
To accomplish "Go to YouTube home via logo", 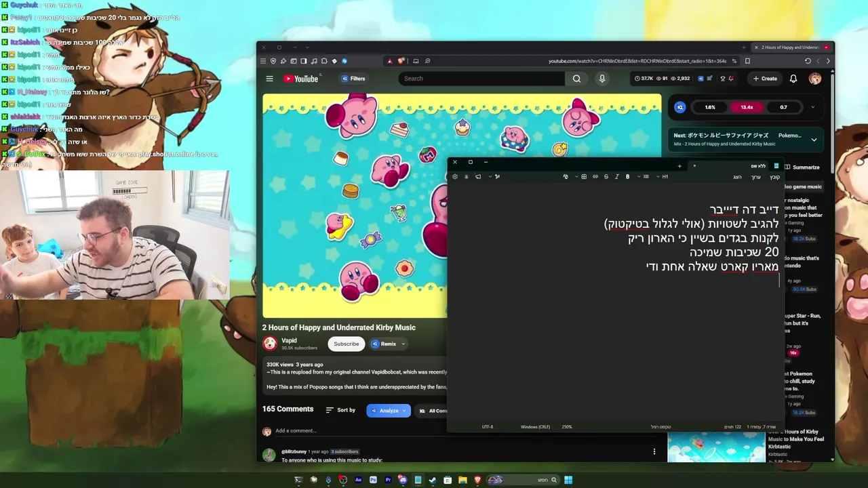I will 300,79.
